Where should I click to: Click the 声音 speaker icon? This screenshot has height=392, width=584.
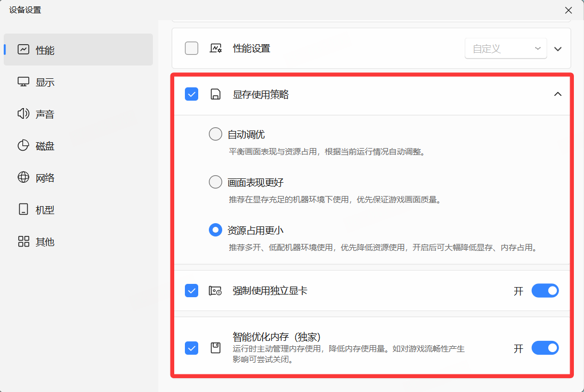23,114
